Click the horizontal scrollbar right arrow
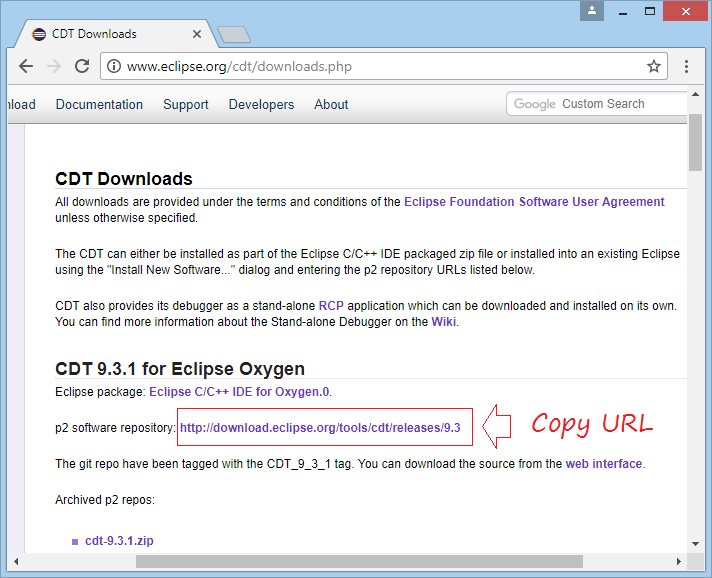 click(x=678, y=562)
